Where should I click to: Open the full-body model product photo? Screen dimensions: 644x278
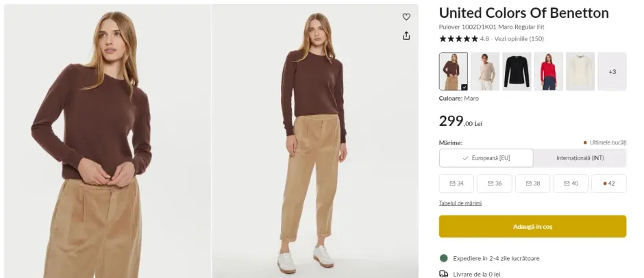coord(314,141)
